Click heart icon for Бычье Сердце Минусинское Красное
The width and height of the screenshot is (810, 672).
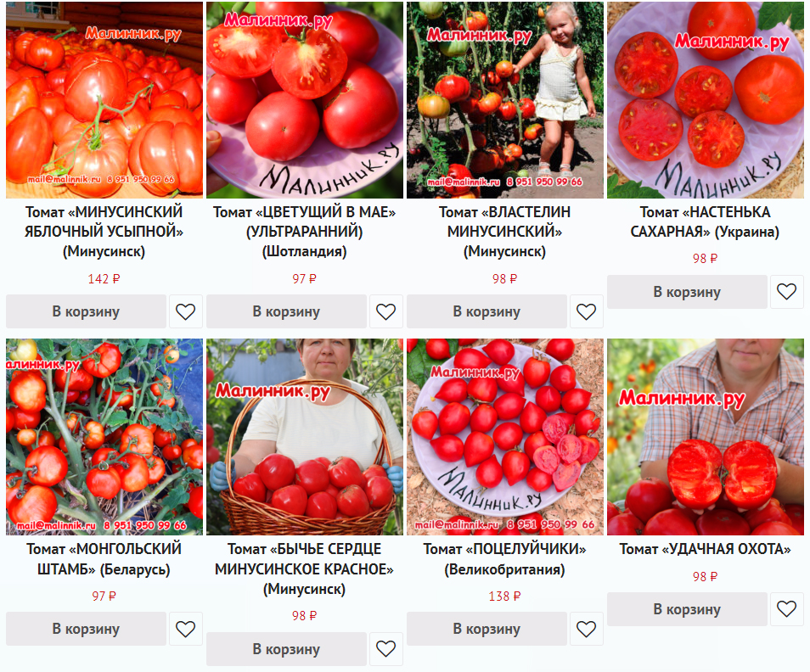pyautogui.click(x=385, y=649)
